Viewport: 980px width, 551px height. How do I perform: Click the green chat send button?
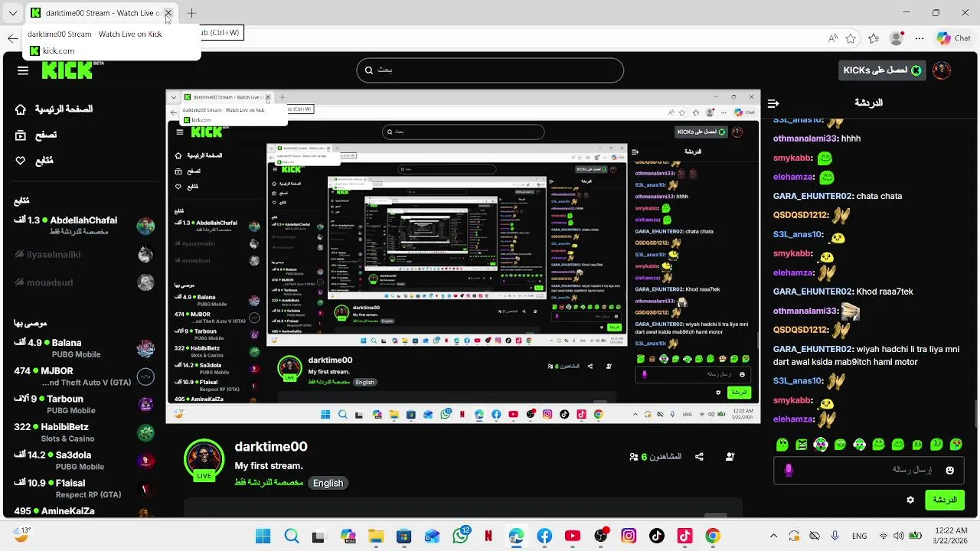point(945,500)
